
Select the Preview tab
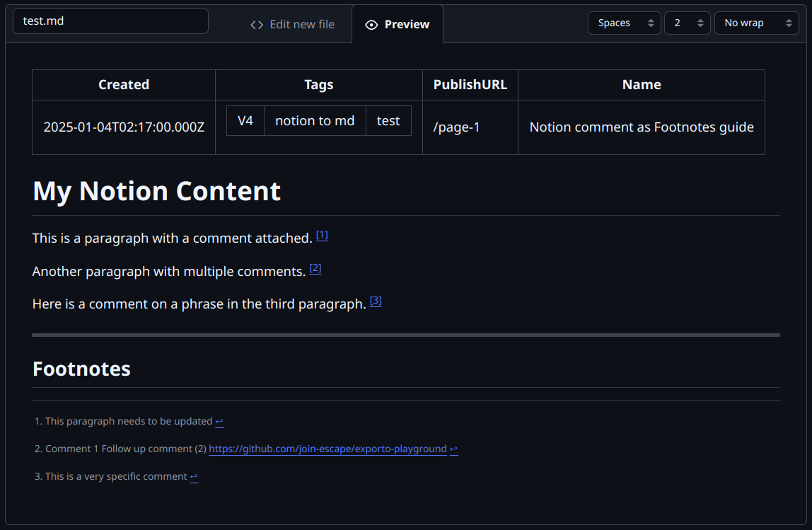pos(398,24)
